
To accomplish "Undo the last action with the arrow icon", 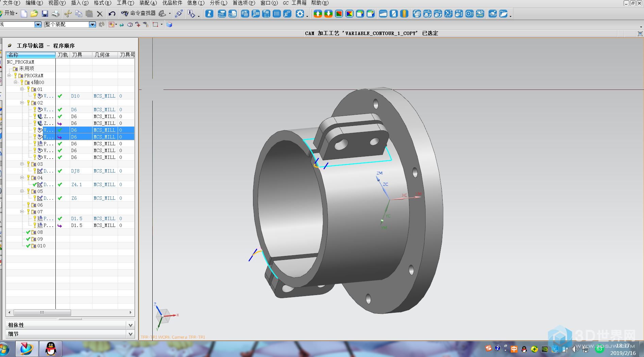I will 112,14.
